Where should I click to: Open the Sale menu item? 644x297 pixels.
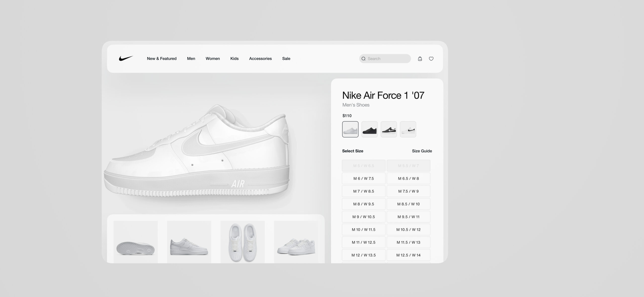286,59
